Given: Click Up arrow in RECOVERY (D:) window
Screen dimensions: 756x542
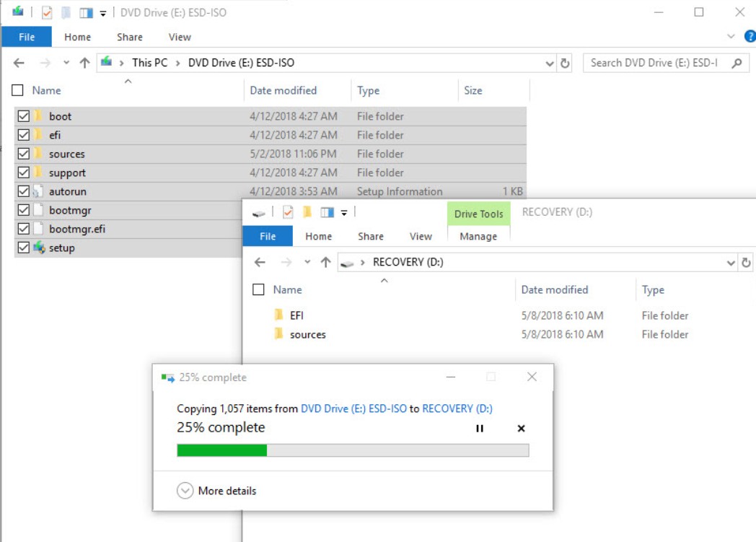Looking at the screenshot, I should (x=325, y=263).
